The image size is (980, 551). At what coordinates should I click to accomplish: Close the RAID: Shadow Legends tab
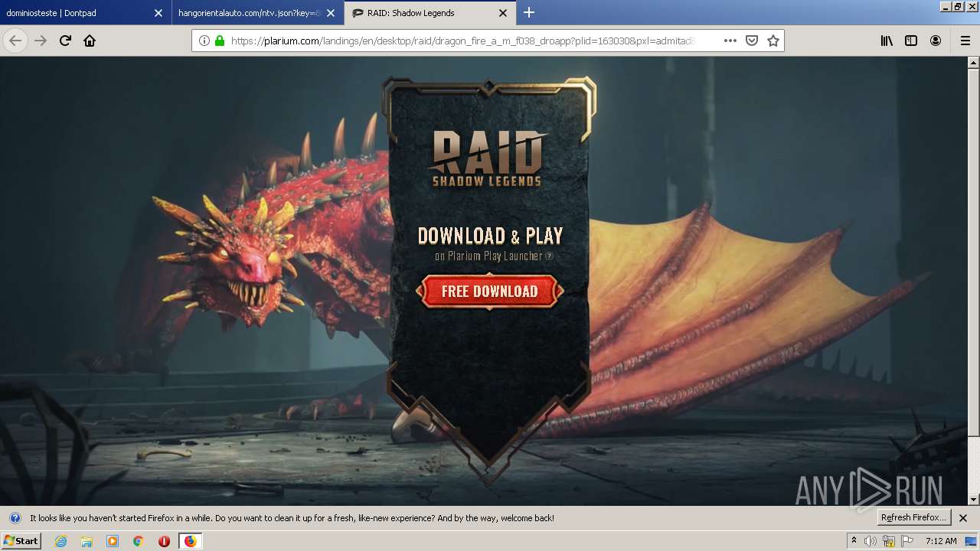pos(503,13)
